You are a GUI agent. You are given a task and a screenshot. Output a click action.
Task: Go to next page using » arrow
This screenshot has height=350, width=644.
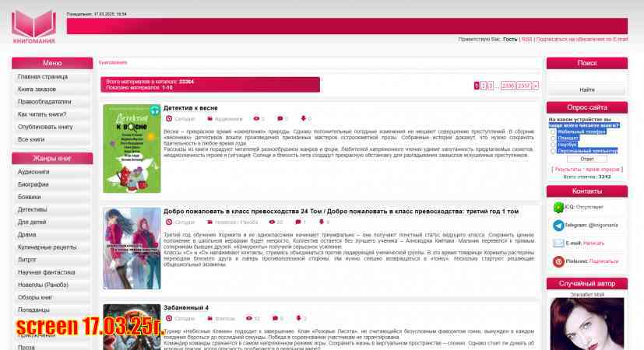pyautogui.click(x=536, y=86)
